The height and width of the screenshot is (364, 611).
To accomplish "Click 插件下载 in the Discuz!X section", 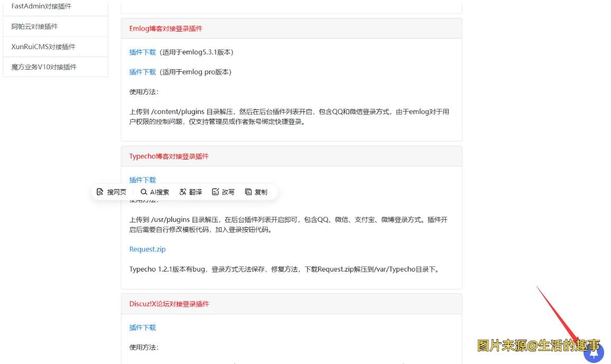I will coord(143,327).
